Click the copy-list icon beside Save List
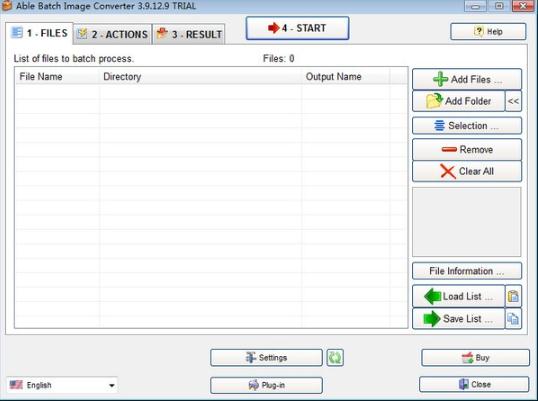 point(513,319)
